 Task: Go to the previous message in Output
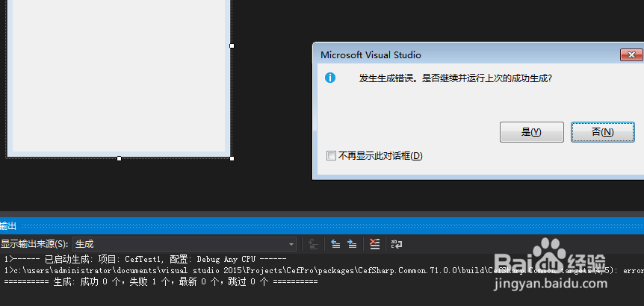[x=335, y=245]
